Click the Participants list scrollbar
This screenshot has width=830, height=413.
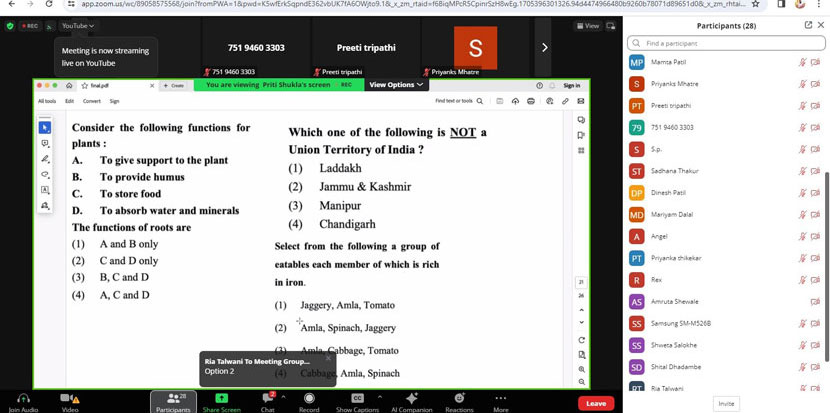tap(827, 266)
